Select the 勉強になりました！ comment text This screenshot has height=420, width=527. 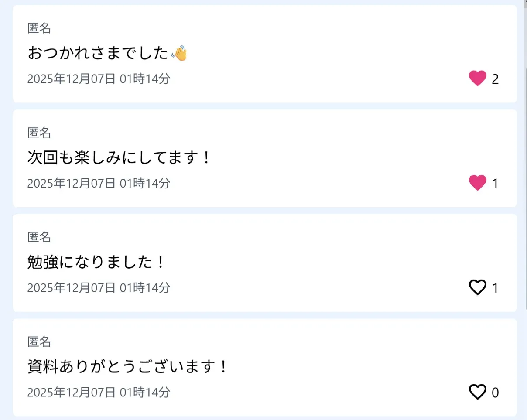click(95, 263)
